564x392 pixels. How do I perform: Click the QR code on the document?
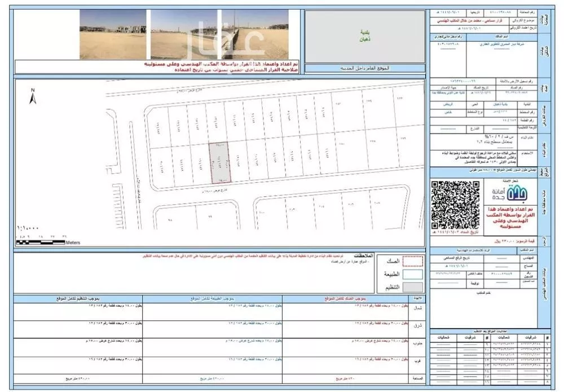[x=455, y=204]
